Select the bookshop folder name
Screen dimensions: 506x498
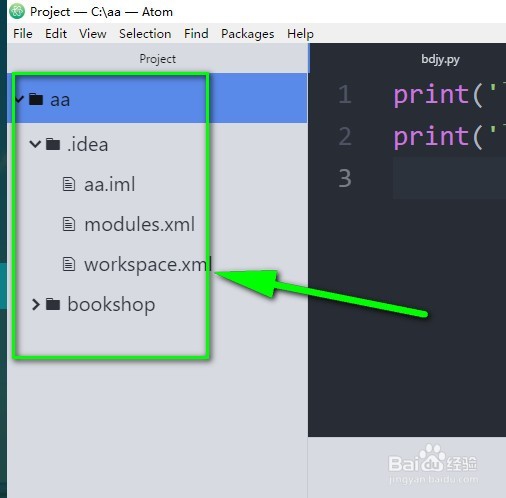tap(111, 305)
